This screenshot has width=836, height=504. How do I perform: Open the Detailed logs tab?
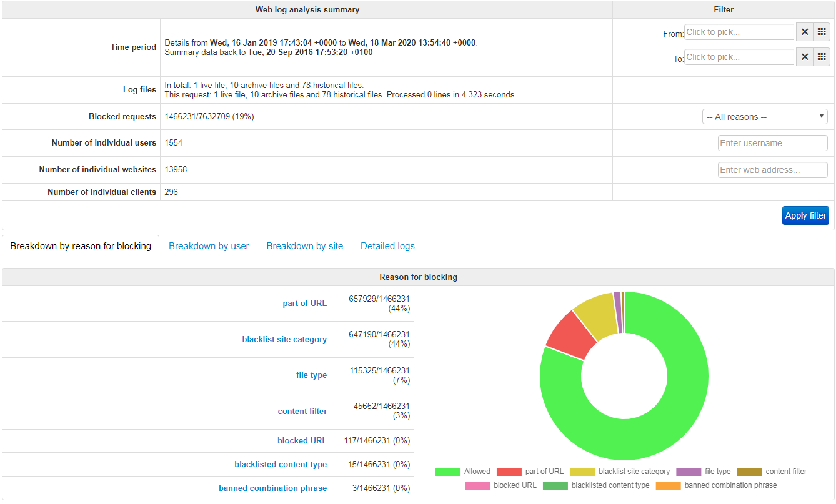[x=387, y=246]
